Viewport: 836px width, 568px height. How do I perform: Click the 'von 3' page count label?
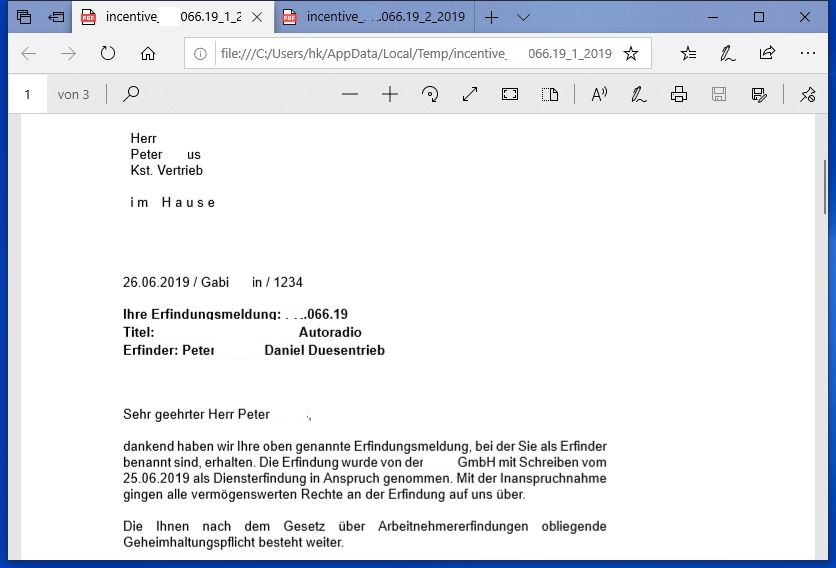coord(74,95)
